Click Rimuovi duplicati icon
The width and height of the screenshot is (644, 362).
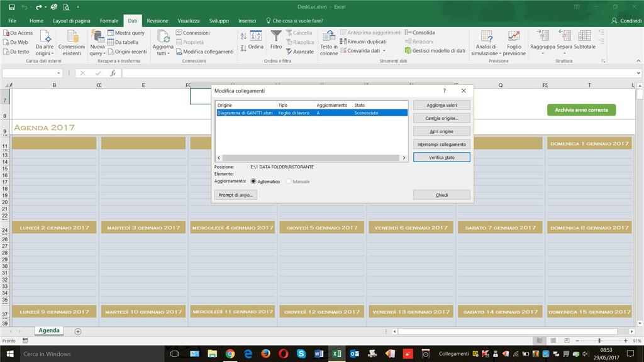click(343, 41)
